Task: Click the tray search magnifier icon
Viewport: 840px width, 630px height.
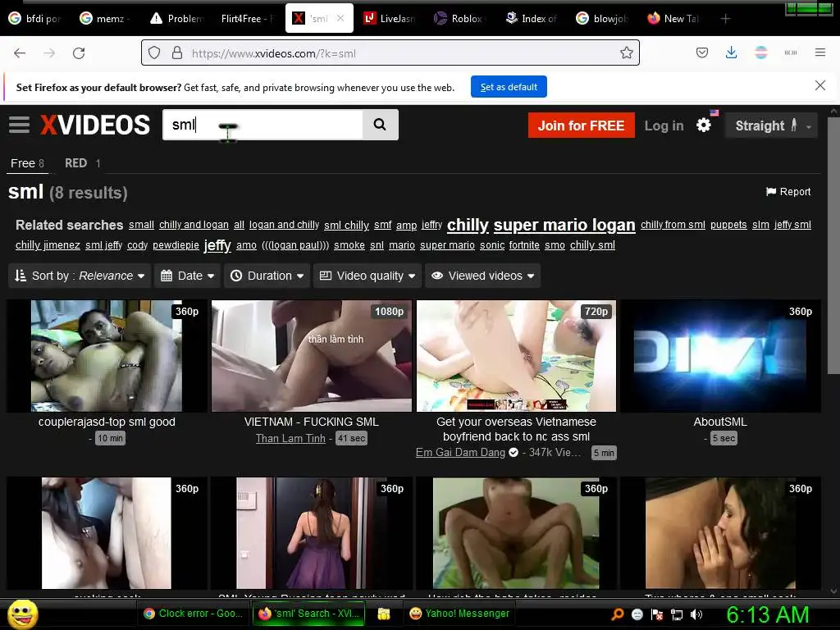Action: (x=618, y=614)
